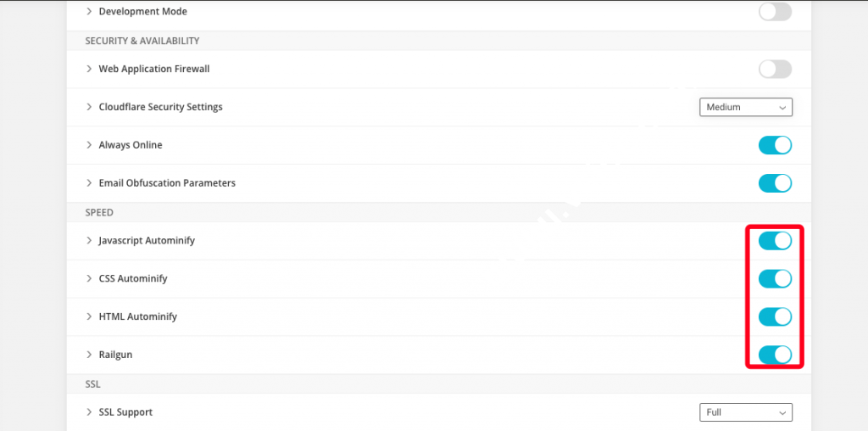Click the CSS Autominify label

(133, 279)
